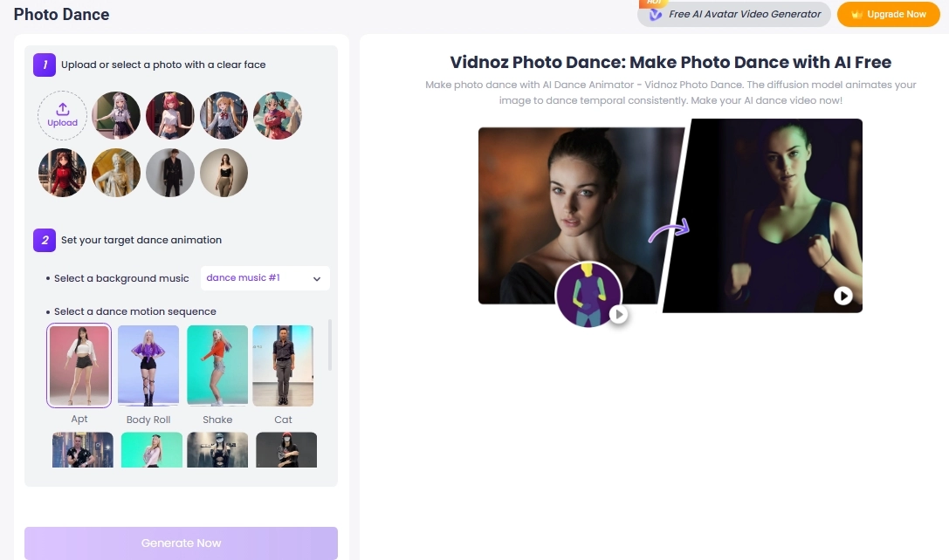Click the Upgrade Now button
The width and height of the screenshot is (949, 560).
coord(888,14)
